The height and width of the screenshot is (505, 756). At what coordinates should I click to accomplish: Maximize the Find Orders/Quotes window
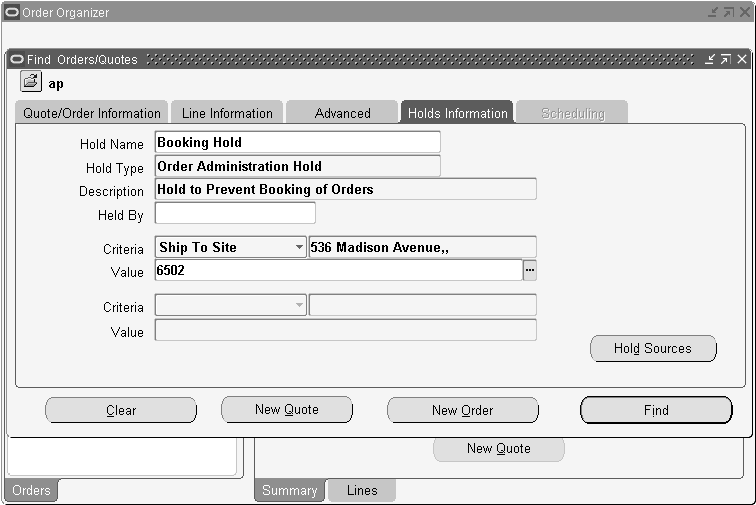click(x=726, y=59)
